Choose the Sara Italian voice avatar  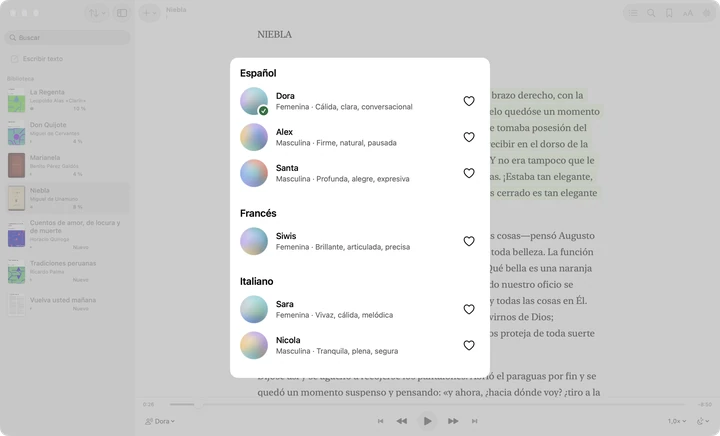point(254,309)
